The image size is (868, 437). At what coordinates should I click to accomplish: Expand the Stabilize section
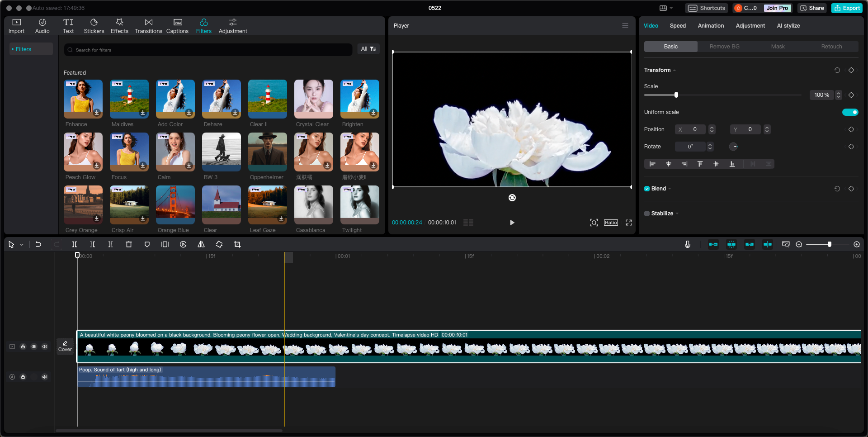[677, 213]
